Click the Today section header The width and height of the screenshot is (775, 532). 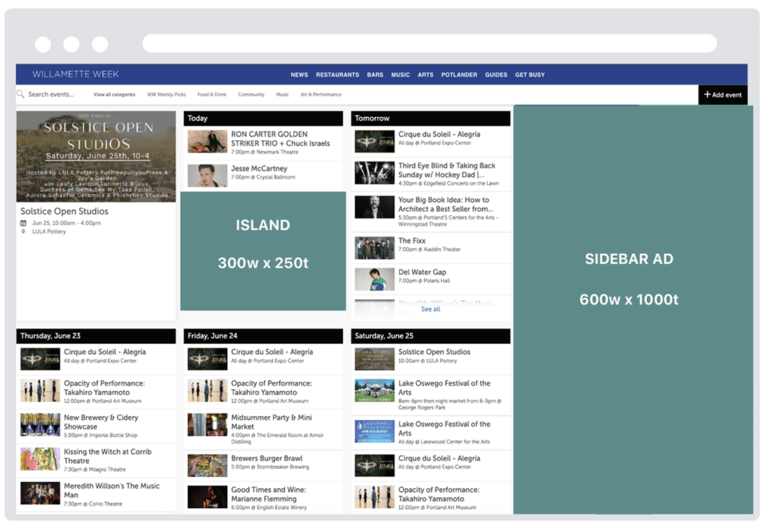263,118
